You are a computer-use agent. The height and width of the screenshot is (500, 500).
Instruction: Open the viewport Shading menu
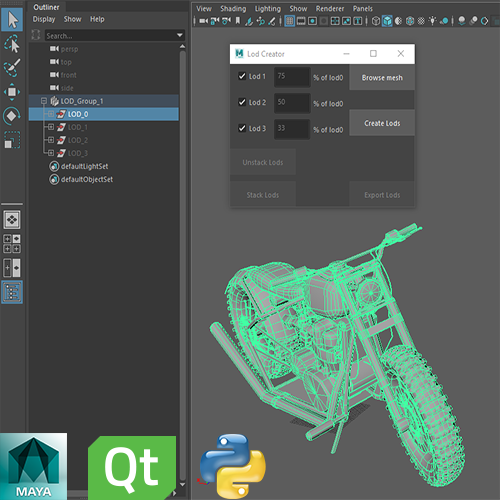point(233,9)
